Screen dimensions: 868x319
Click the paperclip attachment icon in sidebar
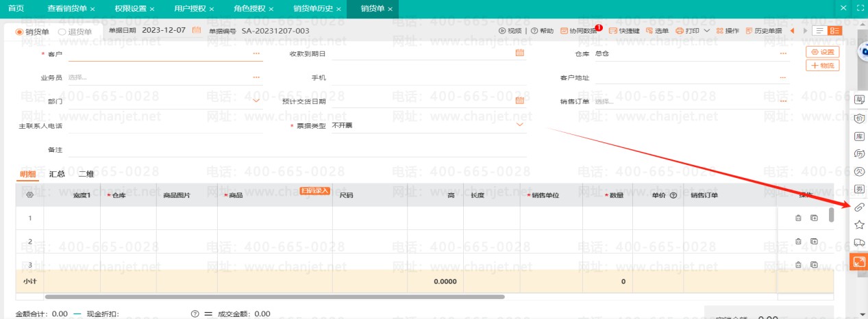tap(859, 207)
